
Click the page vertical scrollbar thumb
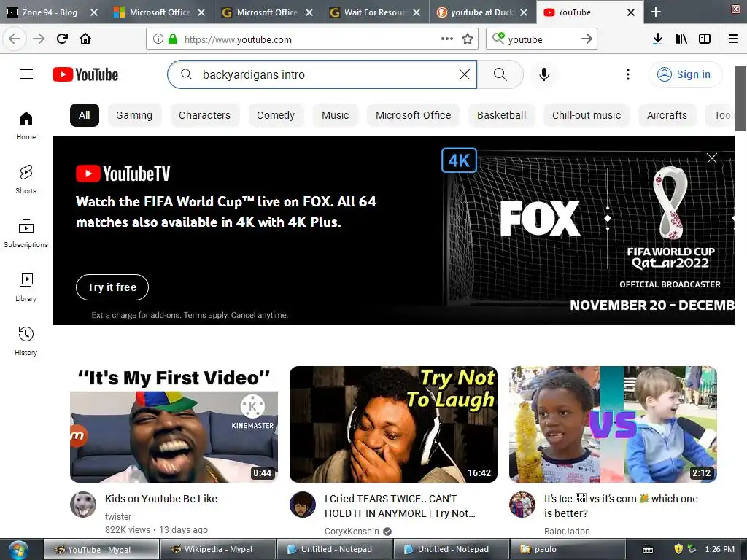(x=740, y=98)
